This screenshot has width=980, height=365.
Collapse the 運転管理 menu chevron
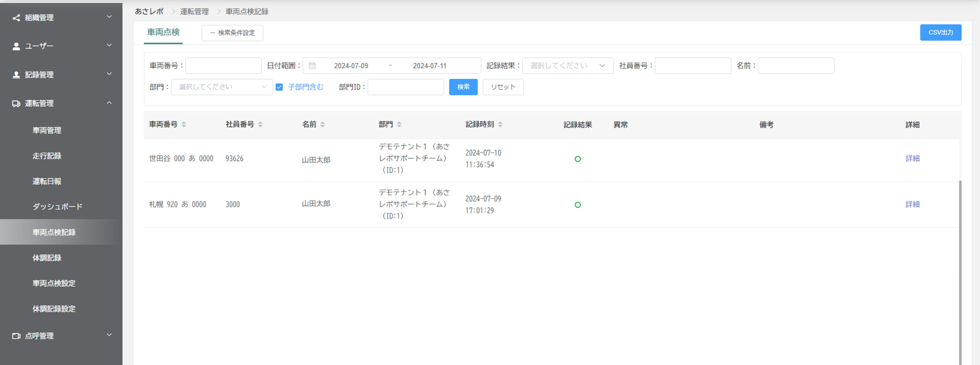(109, 103)
